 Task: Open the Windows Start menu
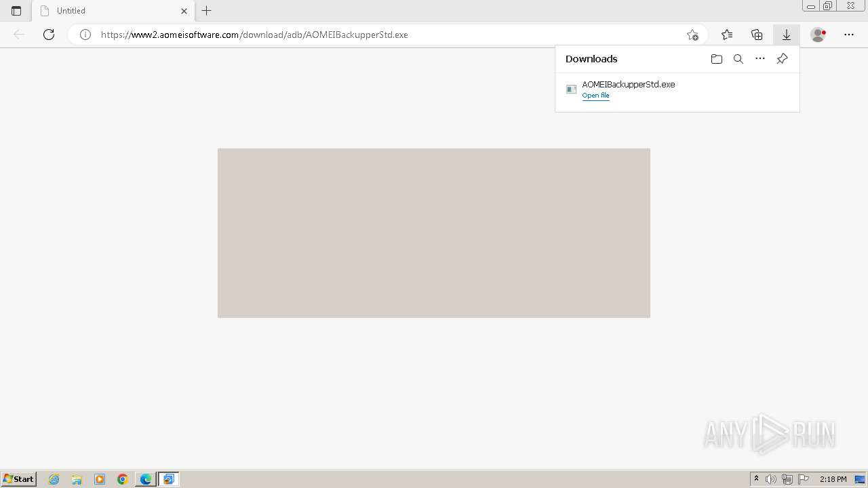pyautogui.click(x=18, y=479)
